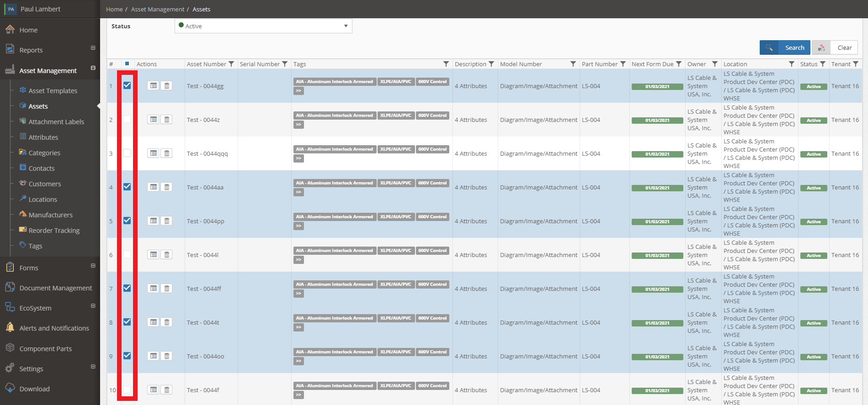Image resolution: width=868 pixels, height=405 pixels.
Task: Check the checkbox for Test - 0044z
Action: click(127, 119)
